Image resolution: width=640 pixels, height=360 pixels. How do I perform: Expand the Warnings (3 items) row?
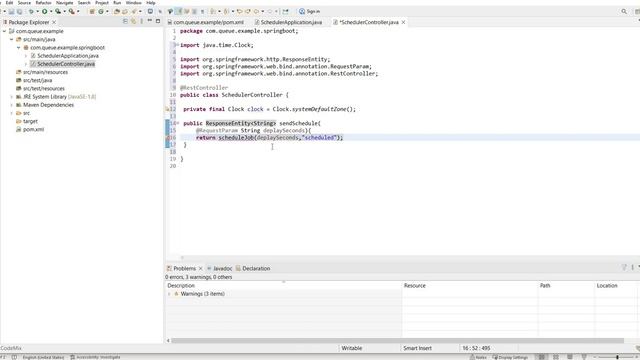pos(169,294)
